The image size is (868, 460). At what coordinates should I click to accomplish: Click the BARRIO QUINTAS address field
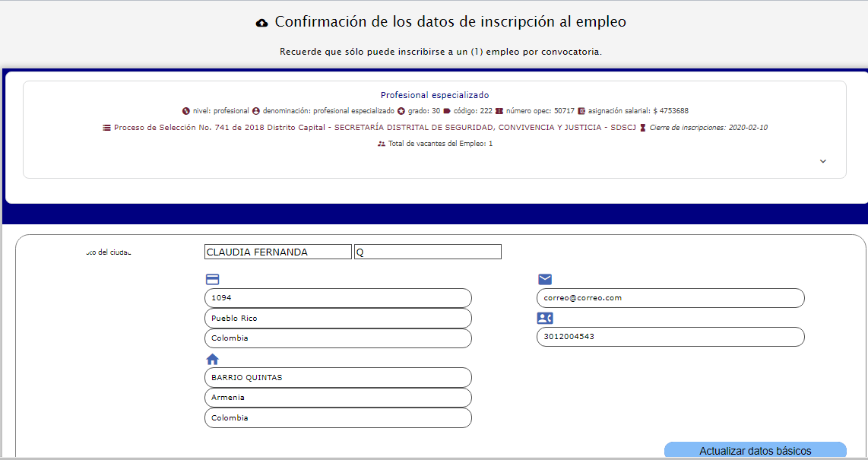(337, 378)
